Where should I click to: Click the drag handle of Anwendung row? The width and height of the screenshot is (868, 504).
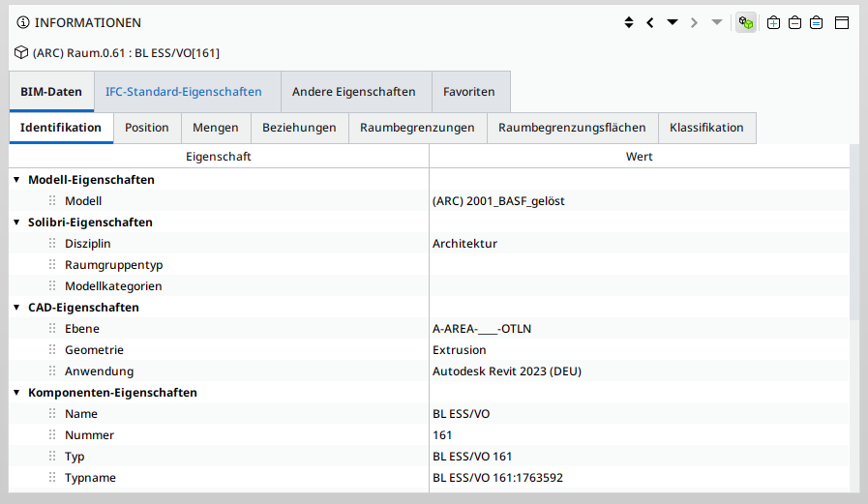coord(52,371)
